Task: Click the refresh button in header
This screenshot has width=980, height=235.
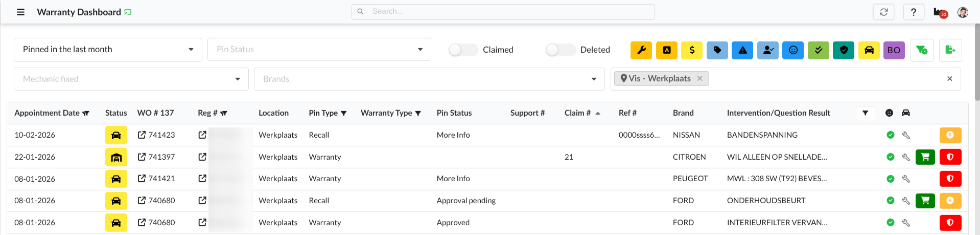Action: 883,12
